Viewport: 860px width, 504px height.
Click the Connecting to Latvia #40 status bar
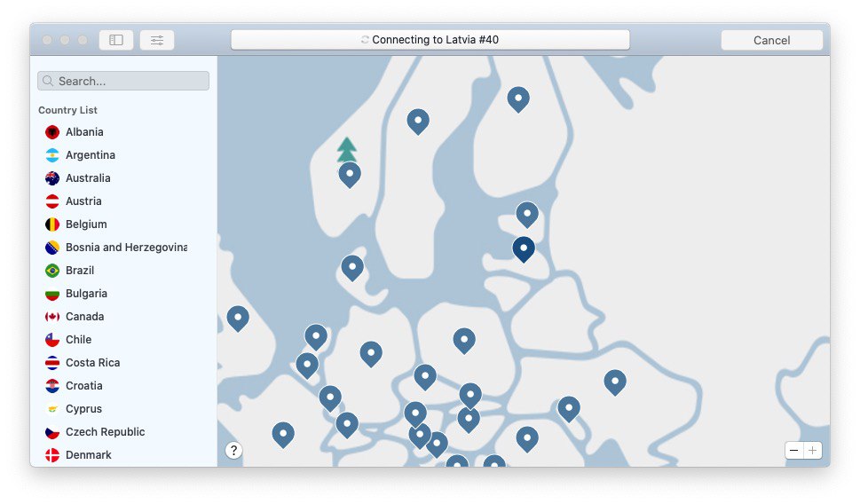coord(430,40)
